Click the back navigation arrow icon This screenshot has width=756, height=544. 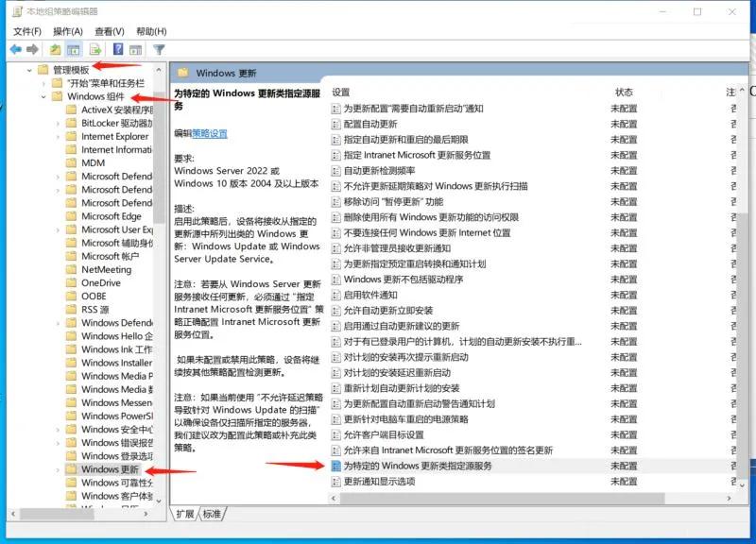[x=15, y=50]
